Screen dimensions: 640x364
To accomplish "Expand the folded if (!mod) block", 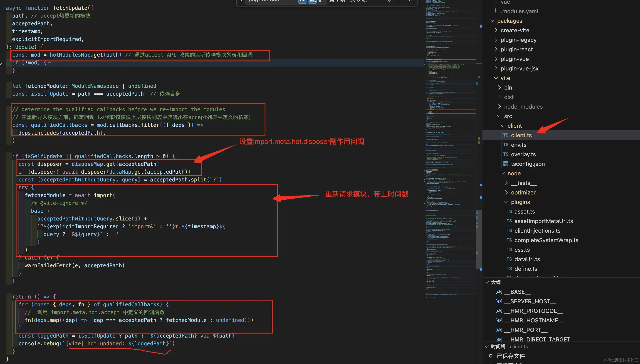I will pos(2,62).
